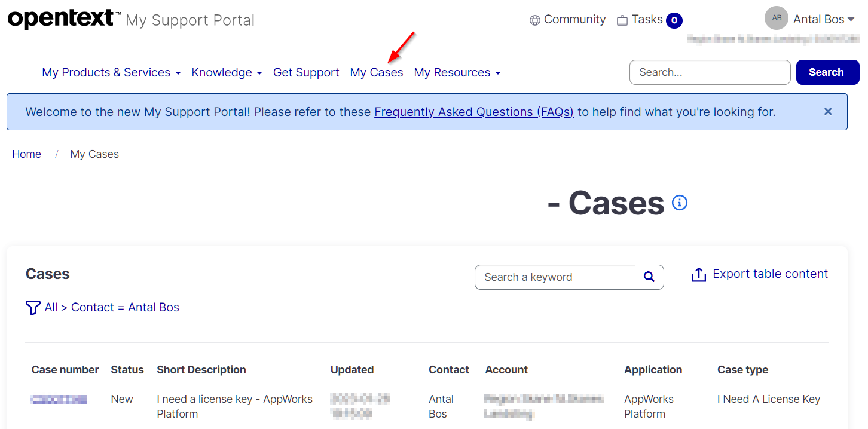Select My Cases in navigation

[x=377, y=72]
